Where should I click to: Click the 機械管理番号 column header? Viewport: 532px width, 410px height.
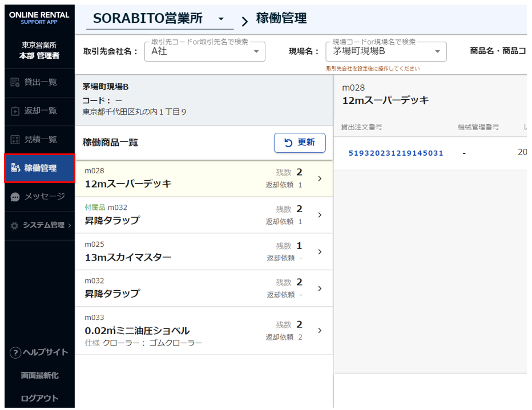pyautogui.click(x=478, y=127)
